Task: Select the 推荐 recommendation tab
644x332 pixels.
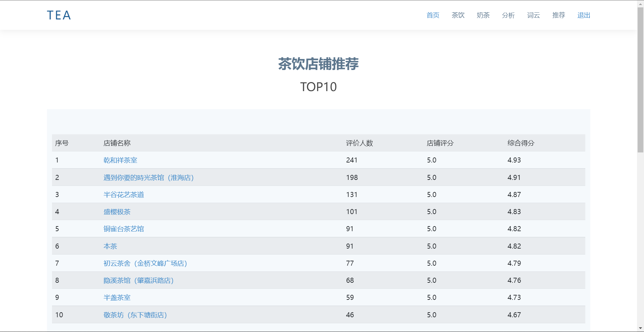Action: click(x=558, y=15)
